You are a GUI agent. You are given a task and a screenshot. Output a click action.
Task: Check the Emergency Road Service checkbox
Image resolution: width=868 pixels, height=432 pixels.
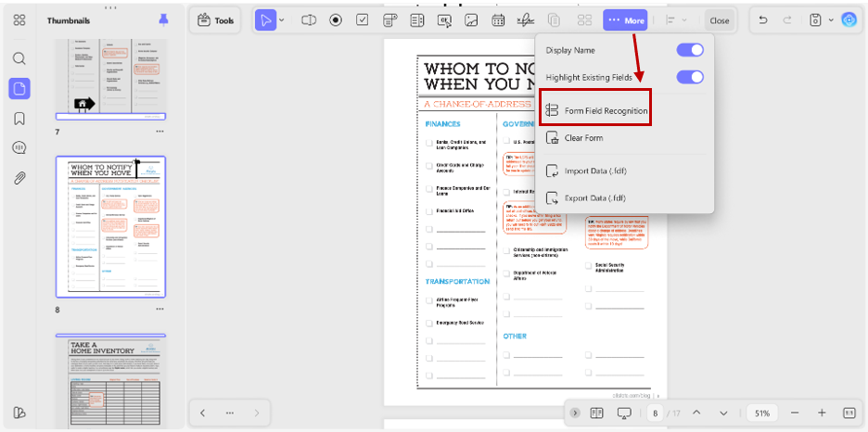point(429,323)
